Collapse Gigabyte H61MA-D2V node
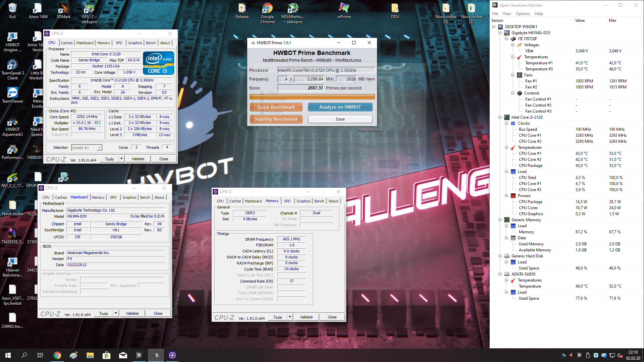This screenshot has height=362, width=644. [x=500, y=33]
